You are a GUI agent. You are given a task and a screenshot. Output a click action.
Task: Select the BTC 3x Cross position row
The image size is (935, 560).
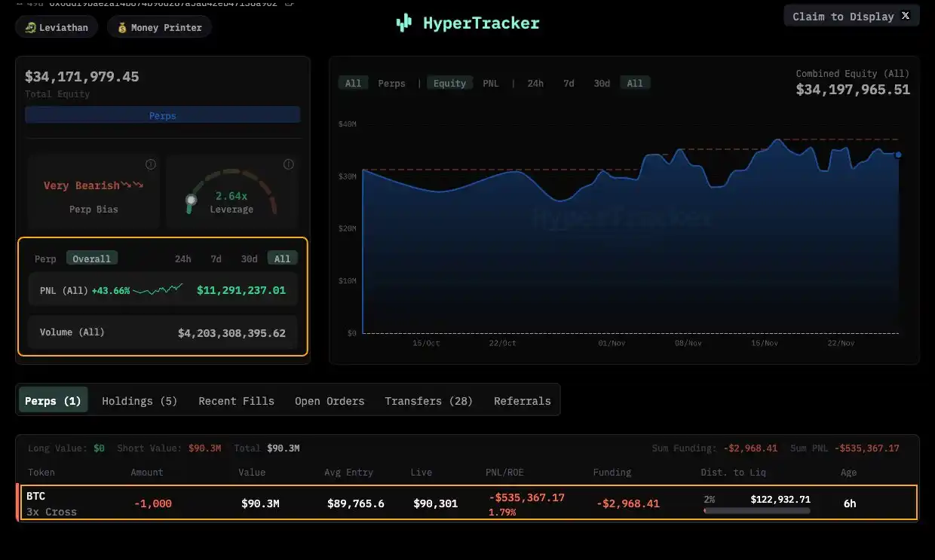[x=467, y=503]
